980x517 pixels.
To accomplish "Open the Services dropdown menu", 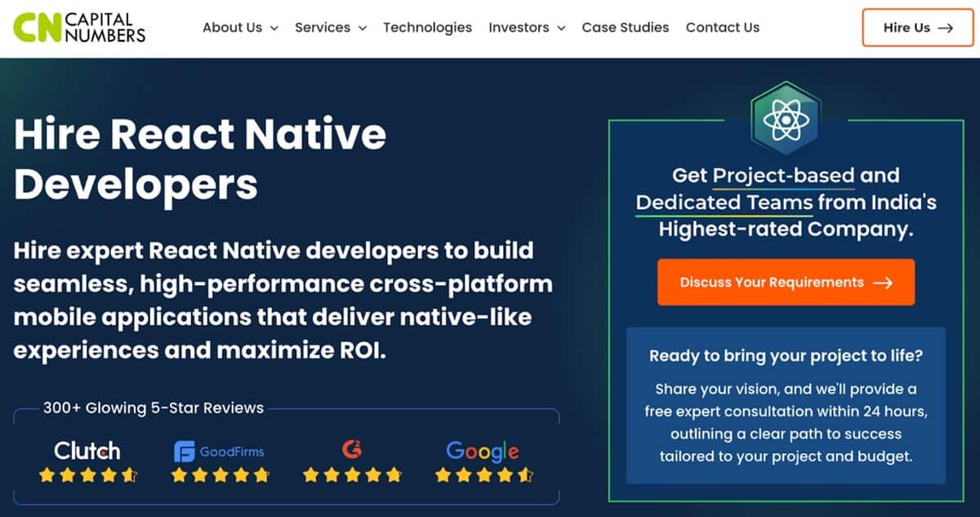I will (330, 27).
